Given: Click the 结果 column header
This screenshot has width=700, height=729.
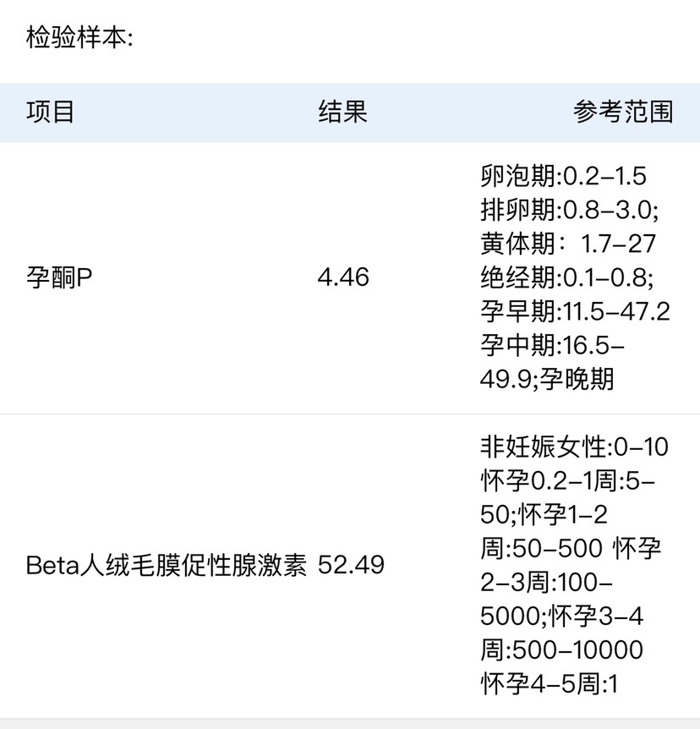Looking at the screenshot, I should pyautogui.click(x=342, y=112).
